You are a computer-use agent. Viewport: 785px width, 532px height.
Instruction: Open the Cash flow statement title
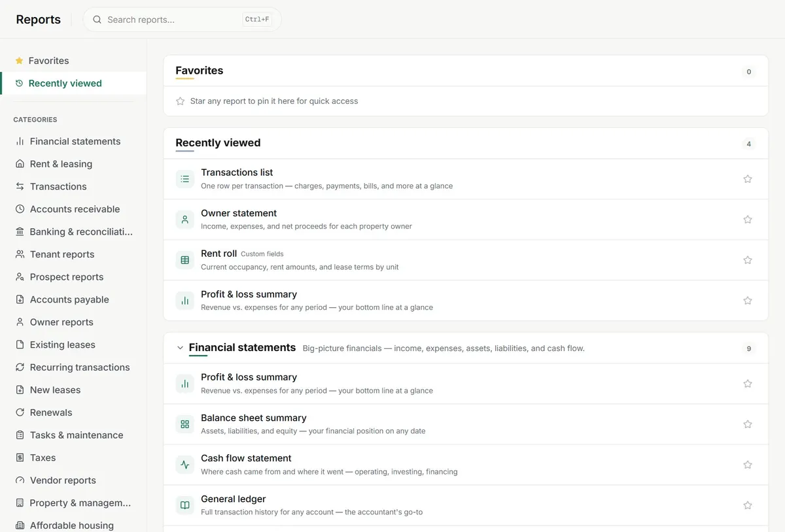tap(246, 458)
